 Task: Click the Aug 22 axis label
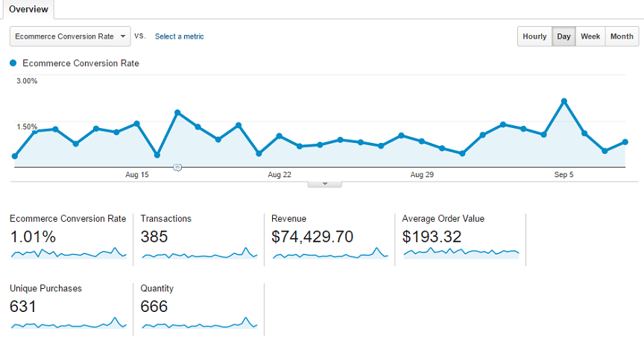[x=280, y=175]
